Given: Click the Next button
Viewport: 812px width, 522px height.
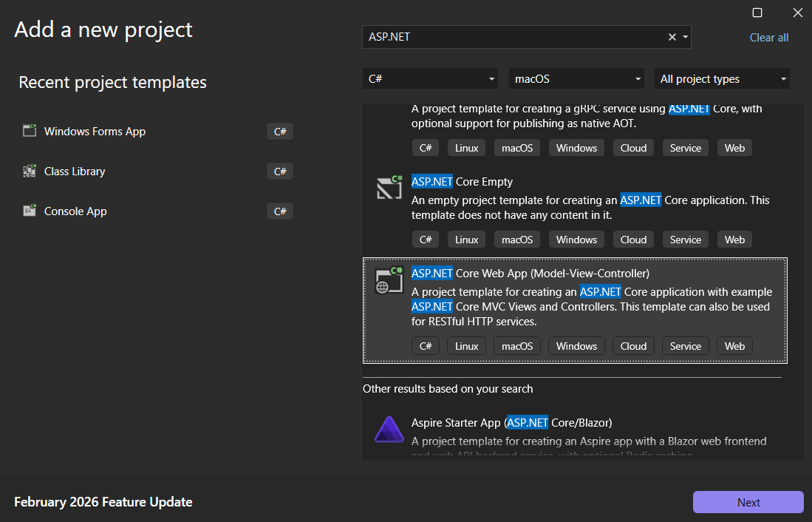Looking at the screenshot, I should [748, 502].
